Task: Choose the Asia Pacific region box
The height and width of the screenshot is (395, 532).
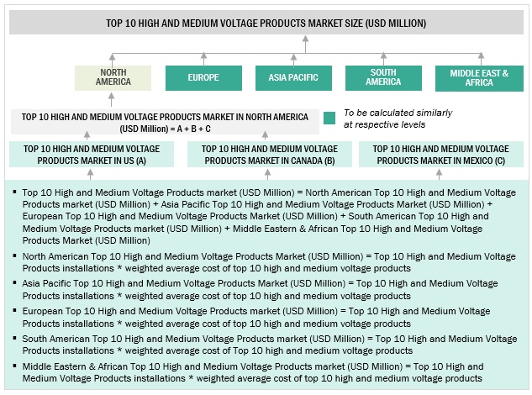Action: point(293,77)
